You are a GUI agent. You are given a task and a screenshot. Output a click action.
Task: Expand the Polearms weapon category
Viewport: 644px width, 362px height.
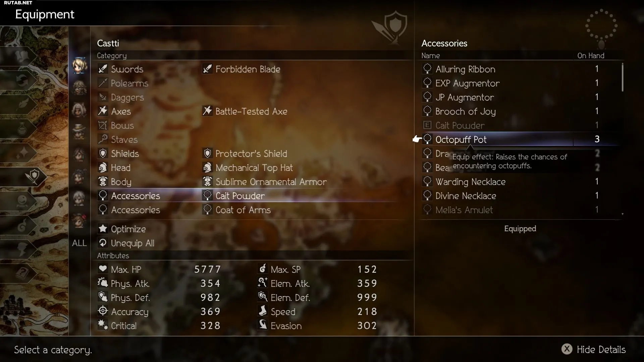[129, 83]
